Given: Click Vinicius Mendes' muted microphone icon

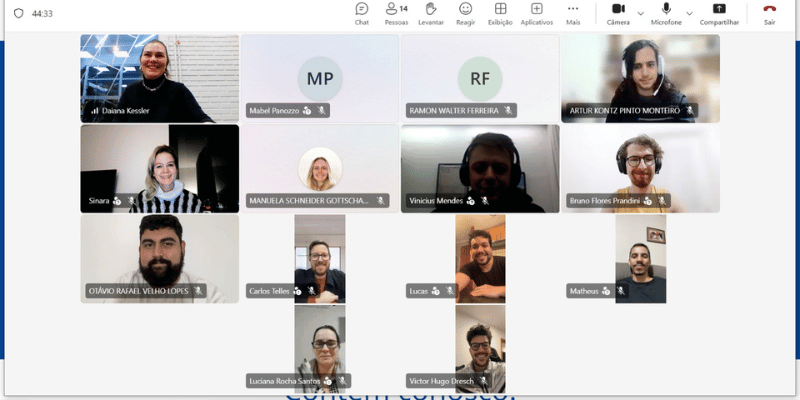Looking at the screenshot, I should pos(485,201).
